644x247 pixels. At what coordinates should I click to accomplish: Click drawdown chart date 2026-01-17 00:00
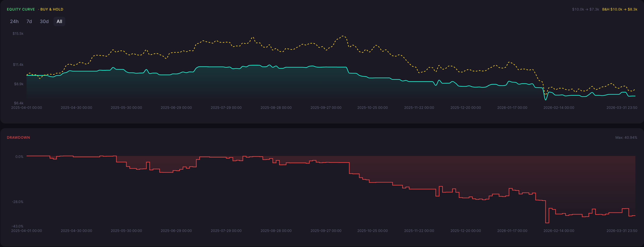tap(512, 231)
